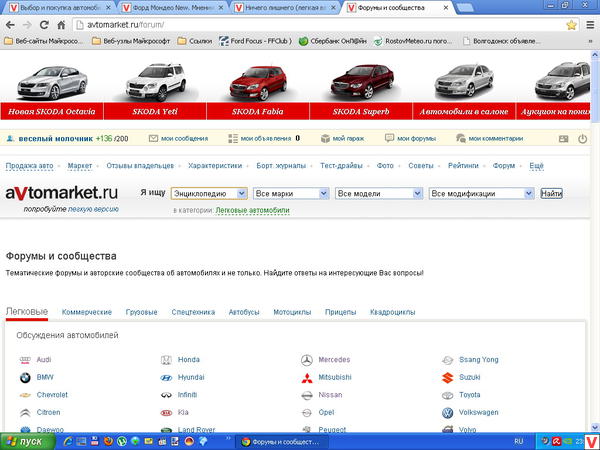Open the Infiniti forum link
This screenshot has width=600, height=450.
click(x=187, y=395)
